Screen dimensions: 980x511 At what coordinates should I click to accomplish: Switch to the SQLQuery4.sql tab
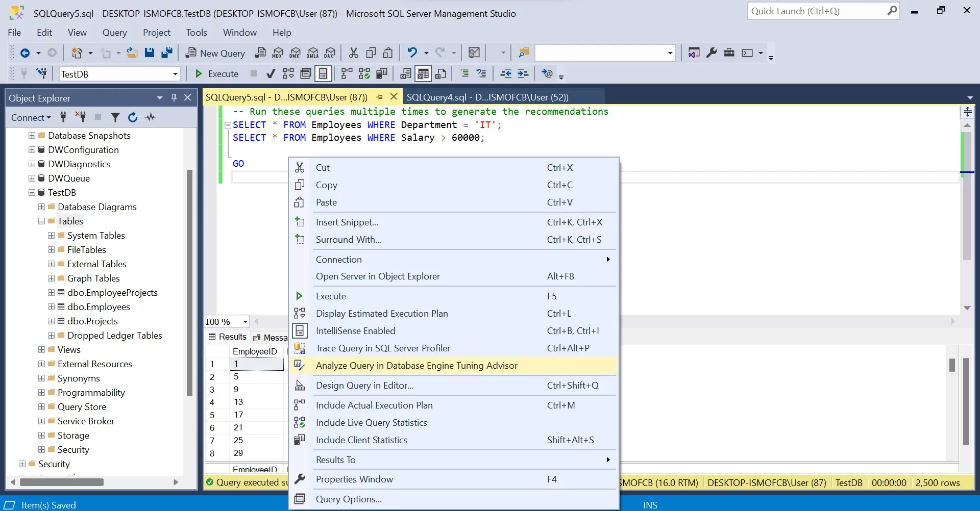coord(487,97)
